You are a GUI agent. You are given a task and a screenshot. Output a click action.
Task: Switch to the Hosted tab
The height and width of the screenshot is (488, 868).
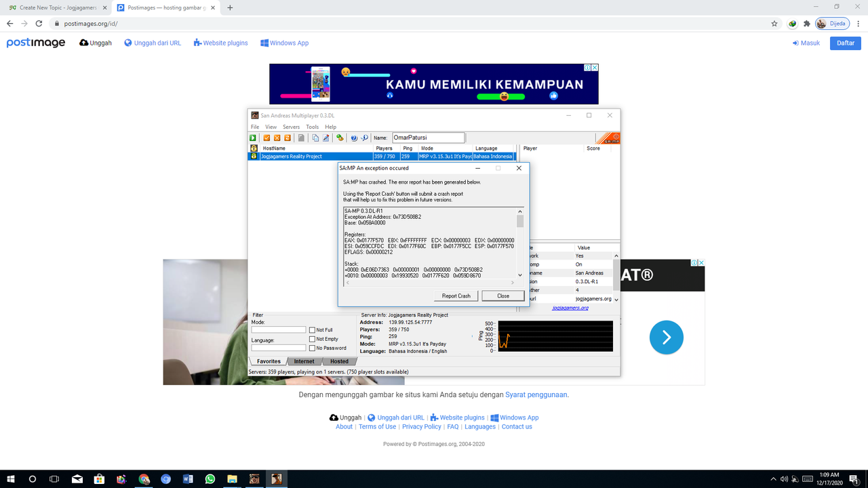tap(339, 361)
